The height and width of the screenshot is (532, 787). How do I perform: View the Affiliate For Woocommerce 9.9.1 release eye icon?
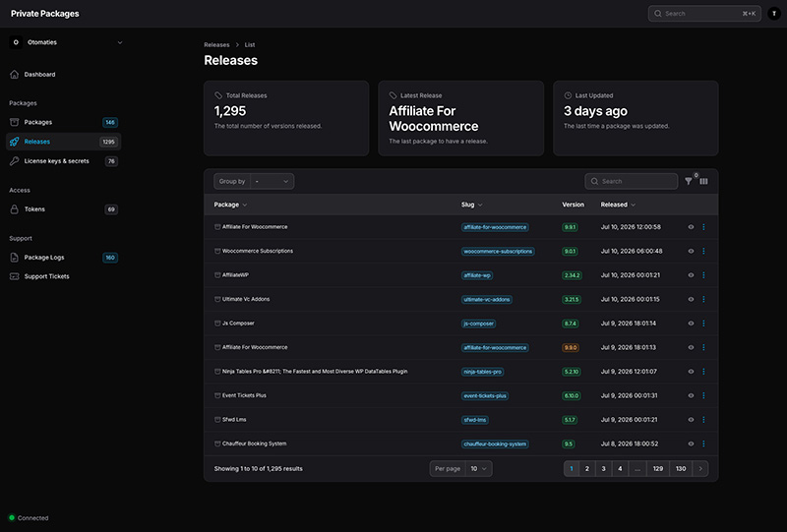(691, 227)
